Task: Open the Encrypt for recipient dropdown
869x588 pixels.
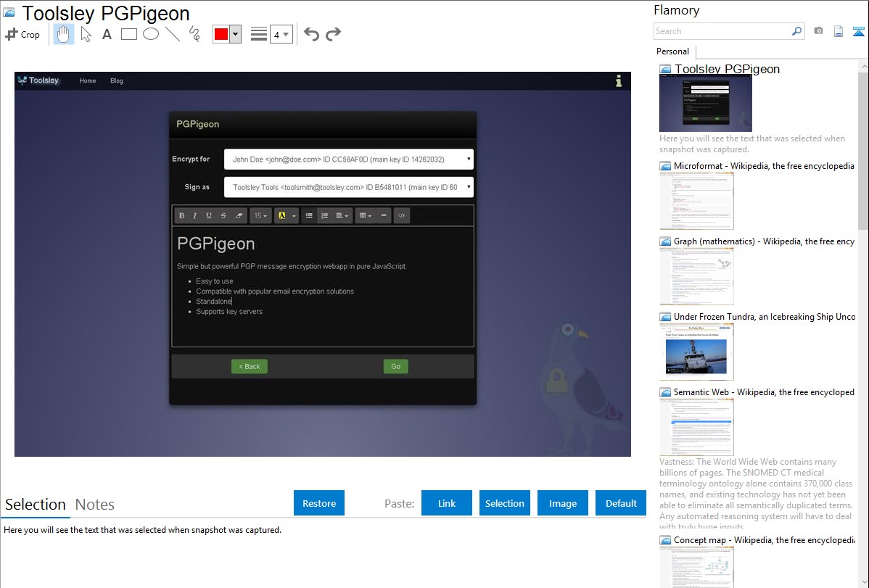Action: pos(348,159)
